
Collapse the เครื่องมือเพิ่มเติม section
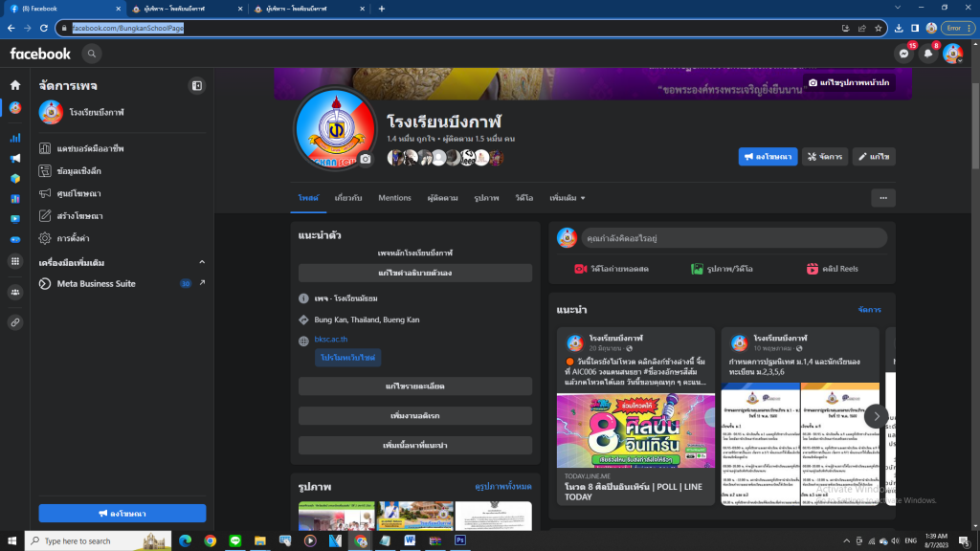tap(202, 262)
